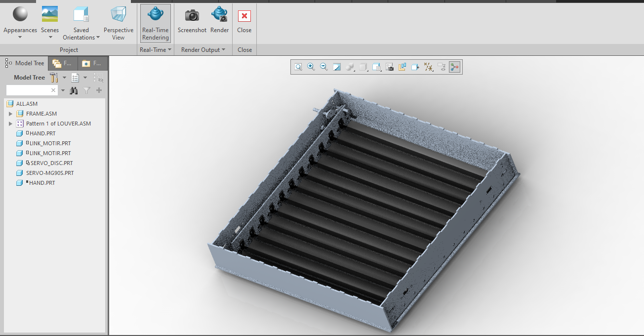Click the SERVO-MG90S.PRT part icon
The image size is (644, 336).
20,173
